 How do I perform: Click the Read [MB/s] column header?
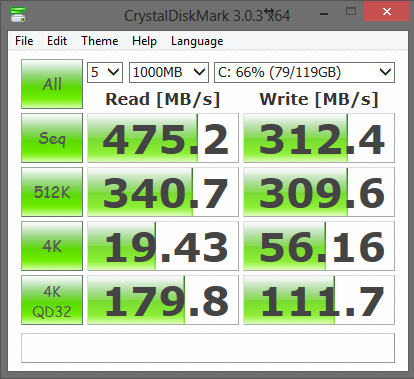pos(163,99)
